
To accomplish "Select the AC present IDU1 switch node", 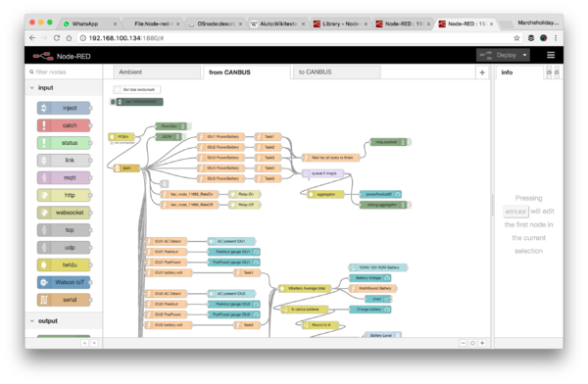I will point(231,241).
